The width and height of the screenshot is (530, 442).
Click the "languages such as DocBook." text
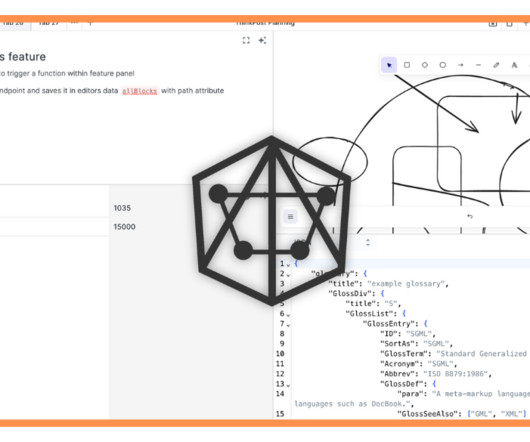point(352,404)
